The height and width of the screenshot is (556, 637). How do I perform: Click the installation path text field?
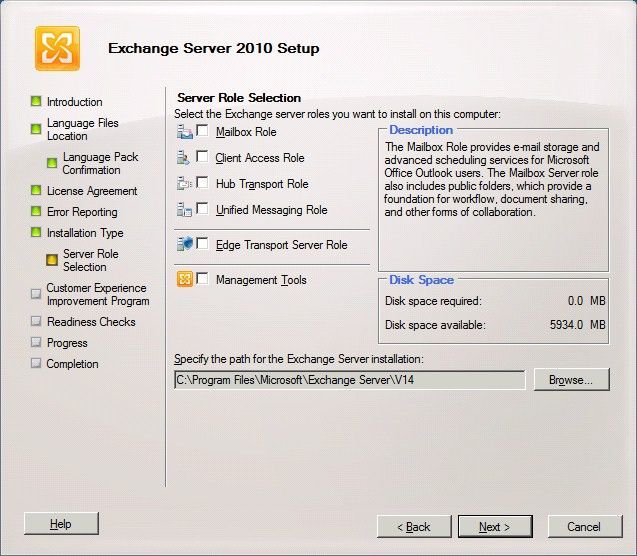pos(349,380)
